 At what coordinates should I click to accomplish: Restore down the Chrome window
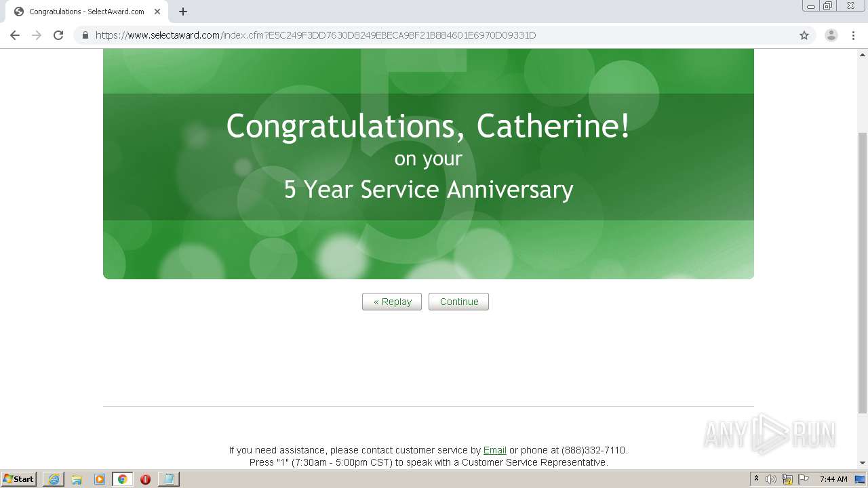tap(828, 6)
